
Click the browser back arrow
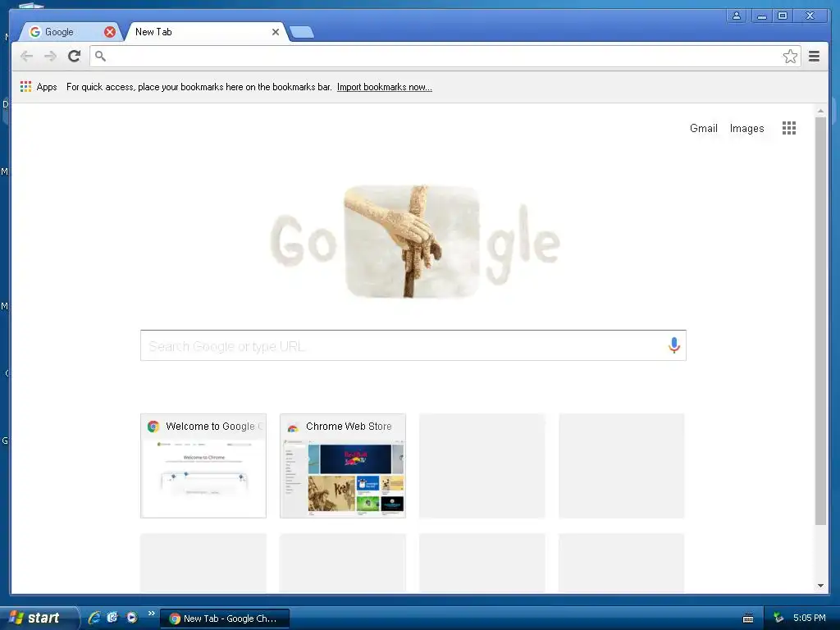tap(26, 57)
